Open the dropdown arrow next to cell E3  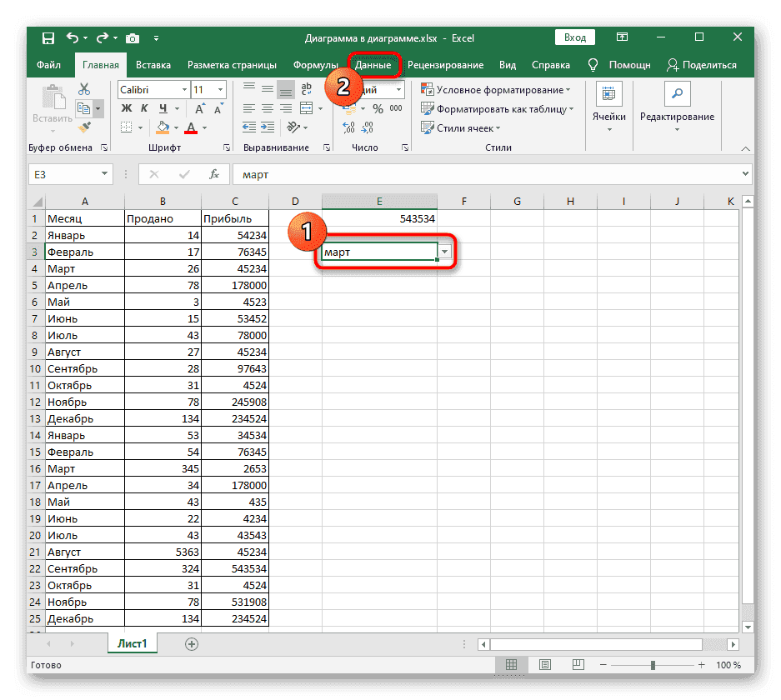pos(446,252)
